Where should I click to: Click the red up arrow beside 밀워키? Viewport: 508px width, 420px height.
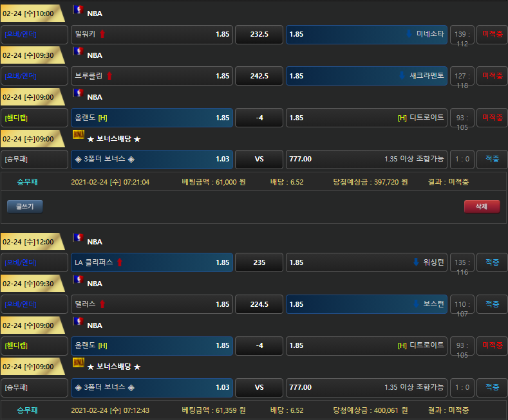click(x=102, y=34)
